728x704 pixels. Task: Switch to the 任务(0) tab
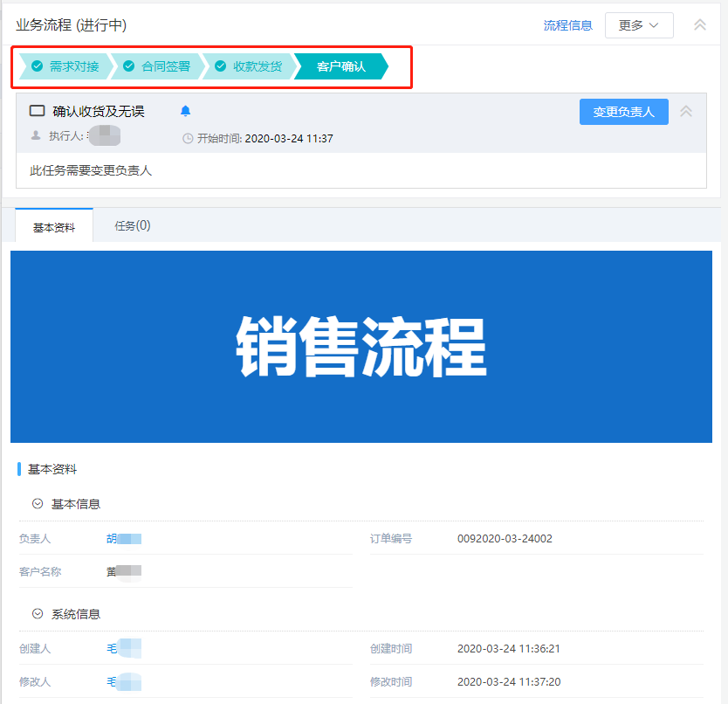point(133,225)
